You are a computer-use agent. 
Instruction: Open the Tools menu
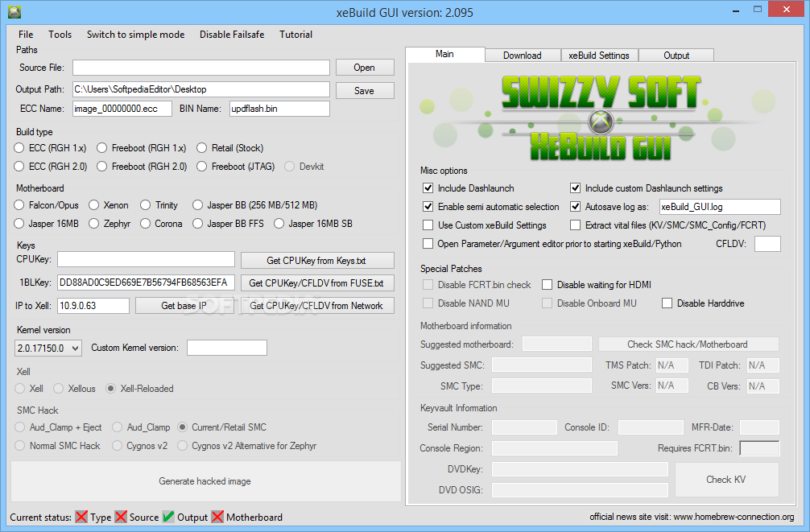[60, 35]
